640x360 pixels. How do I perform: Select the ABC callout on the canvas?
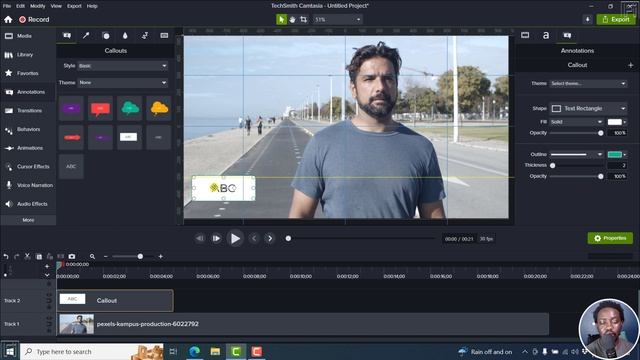223,188
